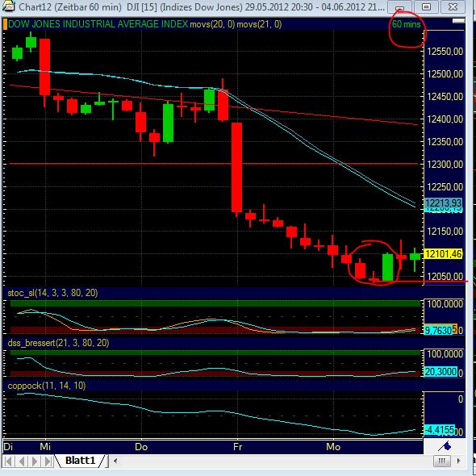Image resolution: width=476 pixels, height=476 pixels.
Task: Click the 12213,93 moving average value tag
Action: coord(444,203)
